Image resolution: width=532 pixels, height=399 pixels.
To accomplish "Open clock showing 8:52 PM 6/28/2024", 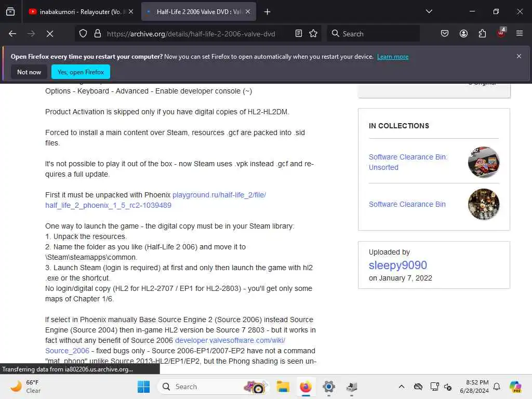I will click(x=474, y=387).
